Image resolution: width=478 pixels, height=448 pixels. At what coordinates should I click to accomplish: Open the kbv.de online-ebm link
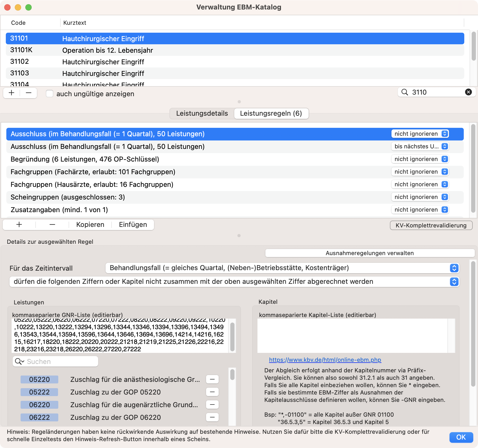pos(325,360)
